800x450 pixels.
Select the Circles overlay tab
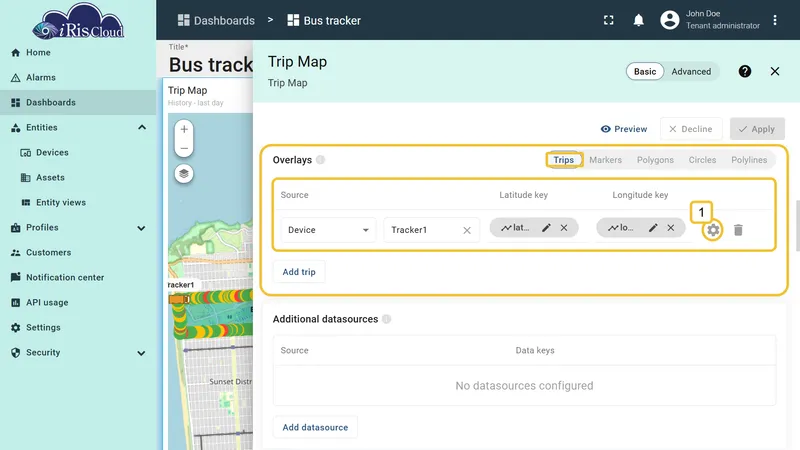pyautogui.click(x=702, y=160)
